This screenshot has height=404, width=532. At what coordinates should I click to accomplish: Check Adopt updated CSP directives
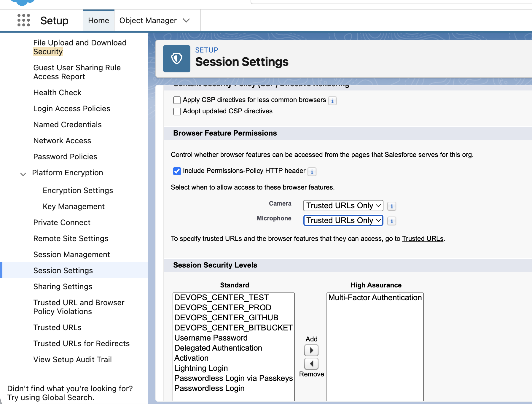(x=177, y=112)
